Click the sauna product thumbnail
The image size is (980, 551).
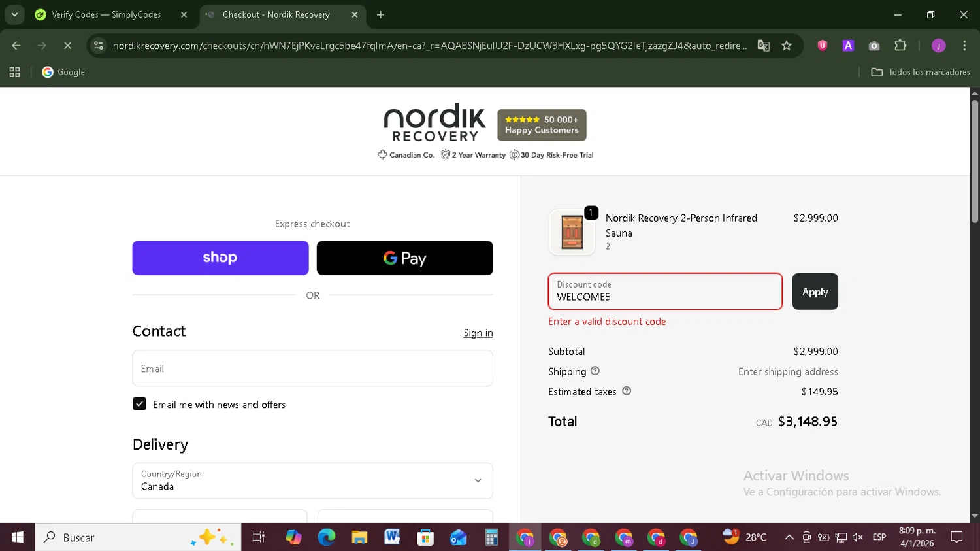[x=572, y=232]
